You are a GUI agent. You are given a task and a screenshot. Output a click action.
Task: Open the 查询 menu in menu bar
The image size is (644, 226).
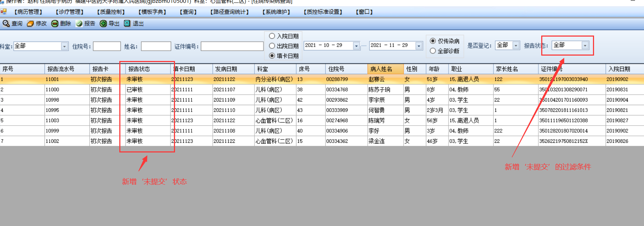(x=188, y=12)
